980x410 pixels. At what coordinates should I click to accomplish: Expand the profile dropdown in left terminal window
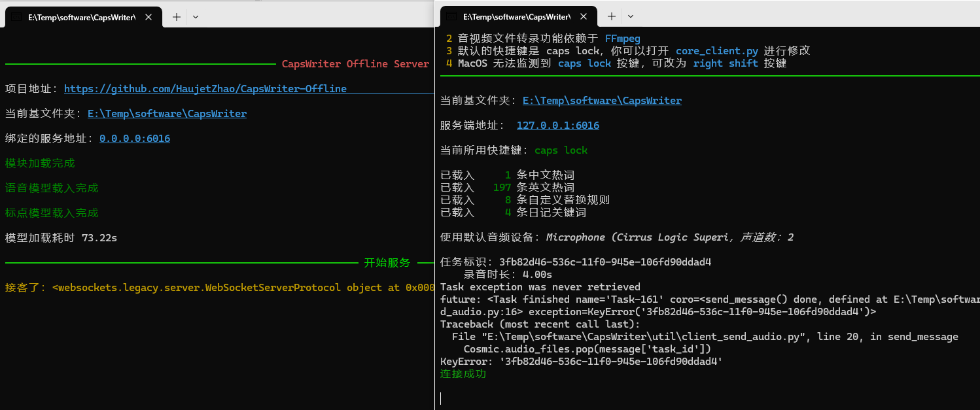coord(195,18)
